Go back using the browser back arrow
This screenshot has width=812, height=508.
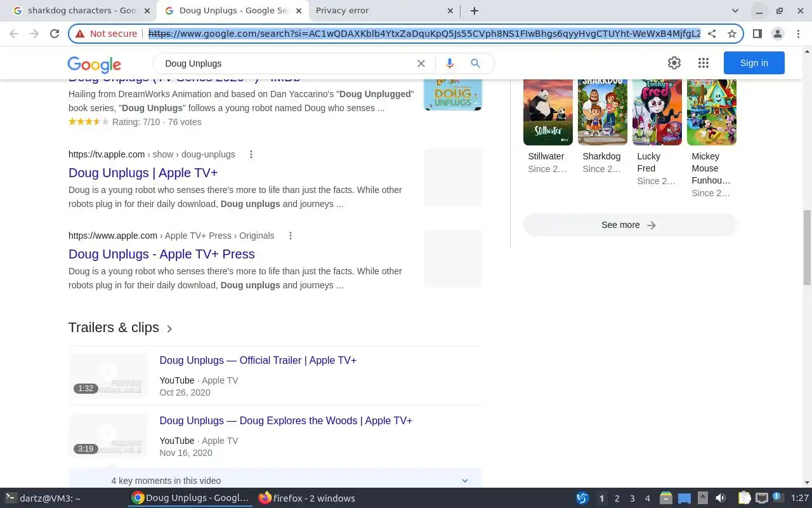tap(14, 34)
